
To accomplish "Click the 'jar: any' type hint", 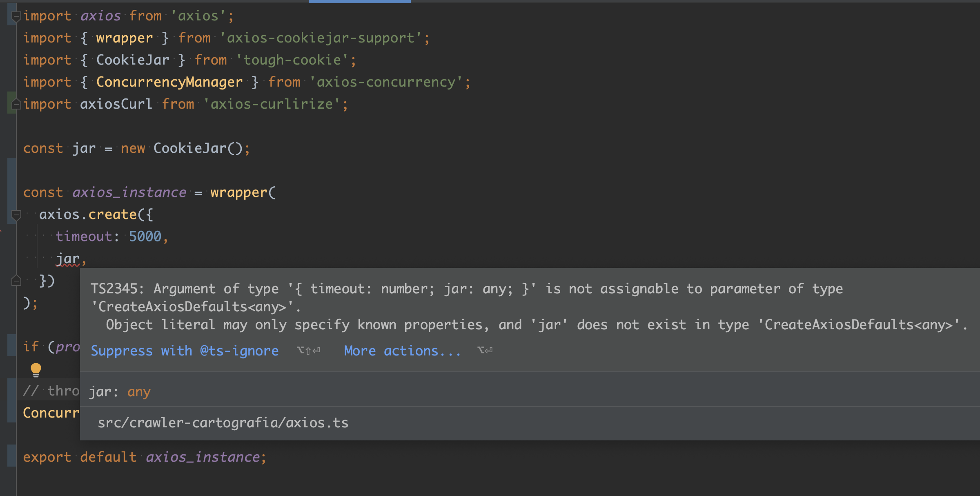I will (120, 392).
